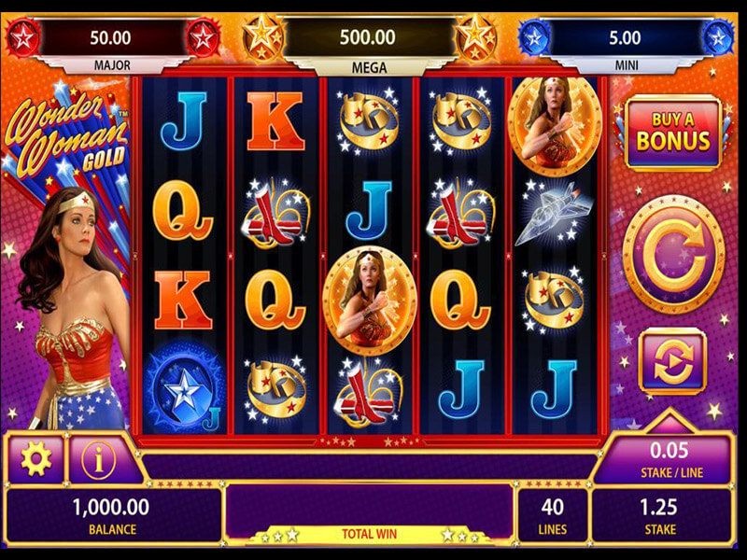Click the golden circular spin button
747x560 pixels.
click(x=673, y=255)
